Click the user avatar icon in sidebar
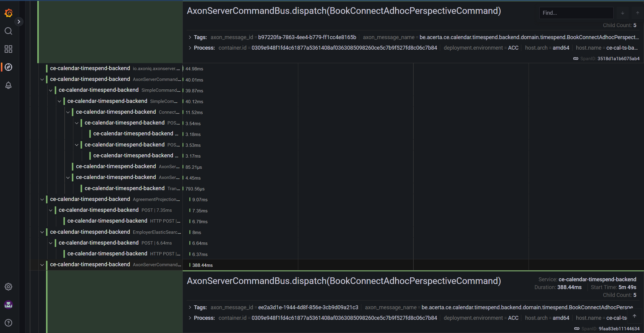Viewport: 644px width, 333px height. (x=8, y=305)
